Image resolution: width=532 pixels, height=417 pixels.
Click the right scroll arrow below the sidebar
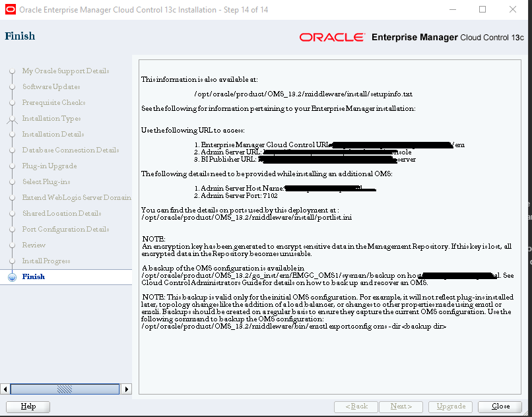click(x=126, y=389)
